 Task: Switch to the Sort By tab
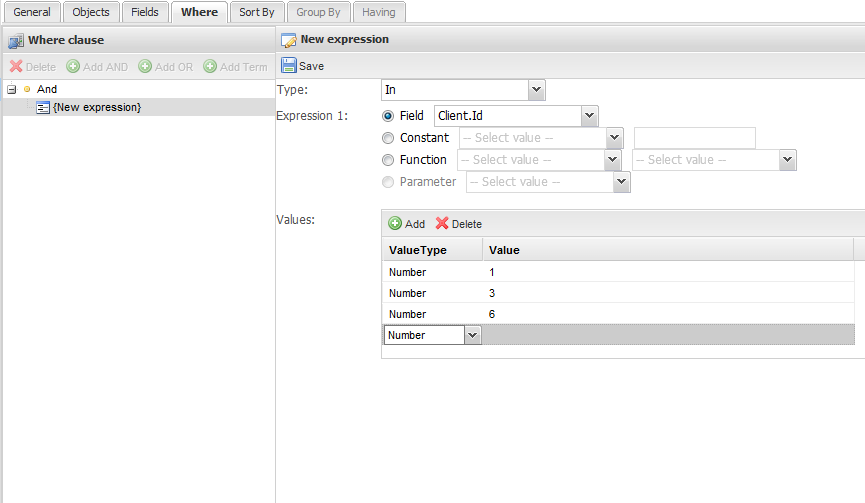tap(257, 12)
